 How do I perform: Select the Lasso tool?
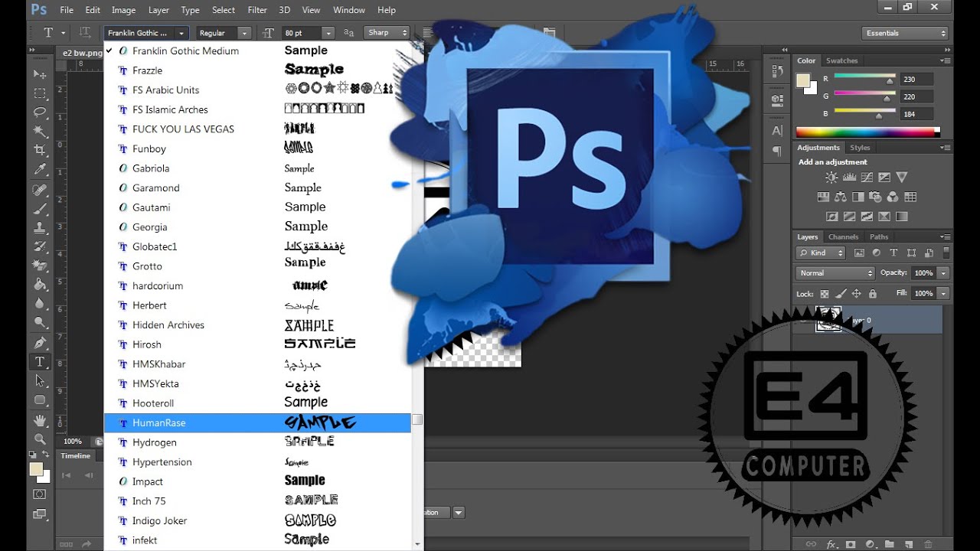[x=40, y=112]
